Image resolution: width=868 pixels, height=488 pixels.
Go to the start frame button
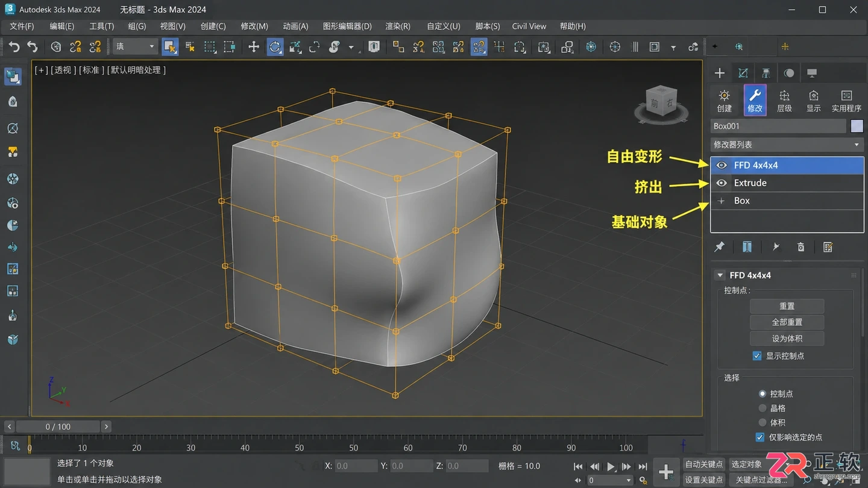point(578,466)
